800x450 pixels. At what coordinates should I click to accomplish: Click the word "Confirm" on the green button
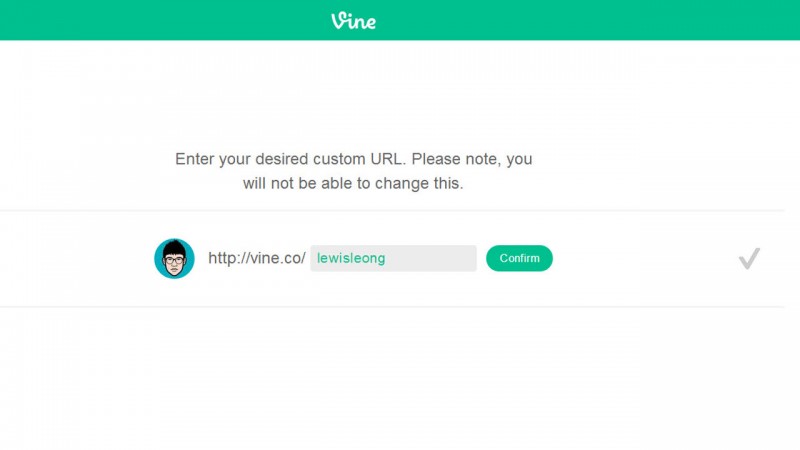[519, 258]
